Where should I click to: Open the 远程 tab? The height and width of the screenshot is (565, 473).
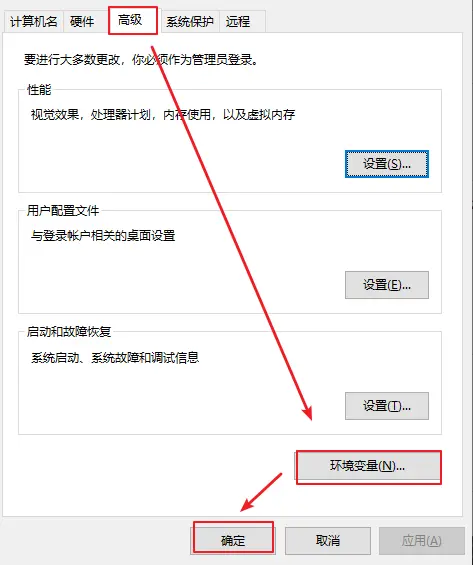tap(238, 22)
